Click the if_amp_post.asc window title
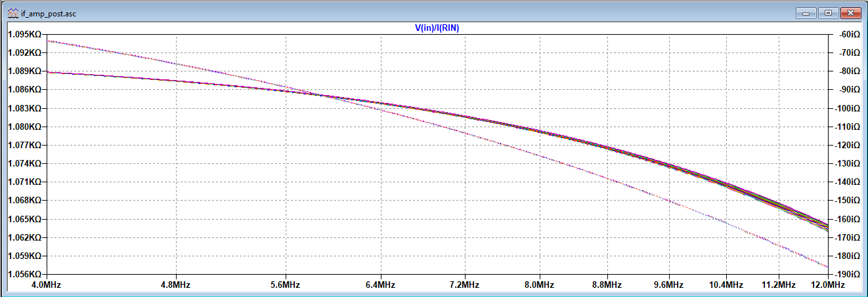The height and width of the screenshot is (297, 868). (49, 13)
